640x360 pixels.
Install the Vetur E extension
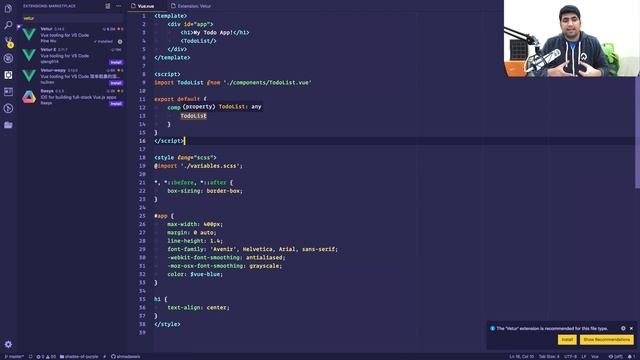(x=116, y=62)
